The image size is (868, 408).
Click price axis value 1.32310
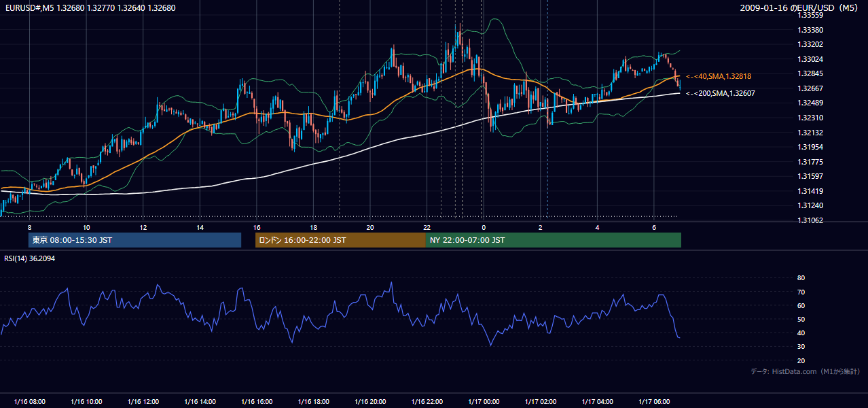[x=810, y=118]
